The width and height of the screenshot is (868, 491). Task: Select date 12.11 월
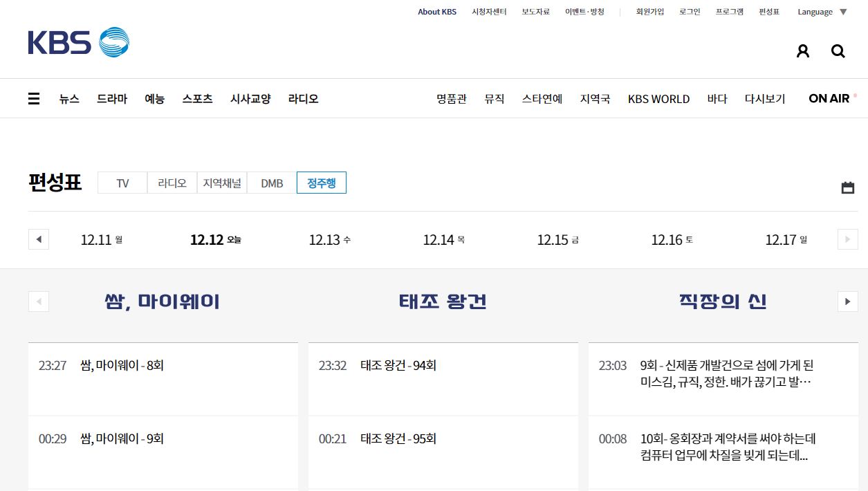tap(102, 240)
